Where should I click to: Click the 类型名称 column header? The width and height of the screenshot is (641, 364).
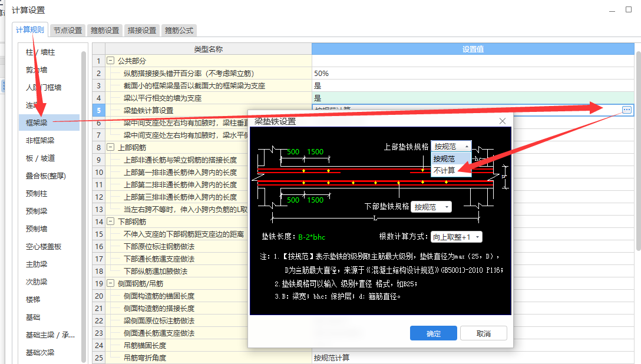coord(209,49)
